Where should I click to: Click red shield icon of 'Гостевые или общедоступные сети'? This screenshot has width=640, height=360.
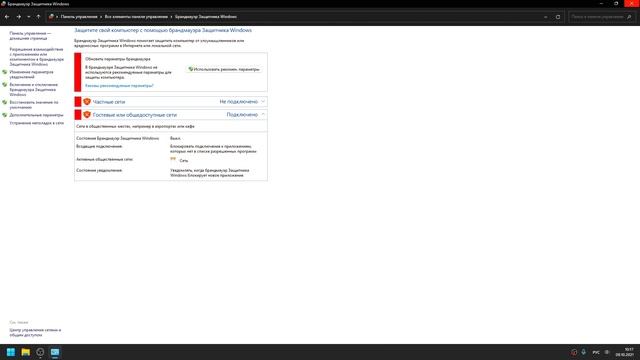pos(87,115)
